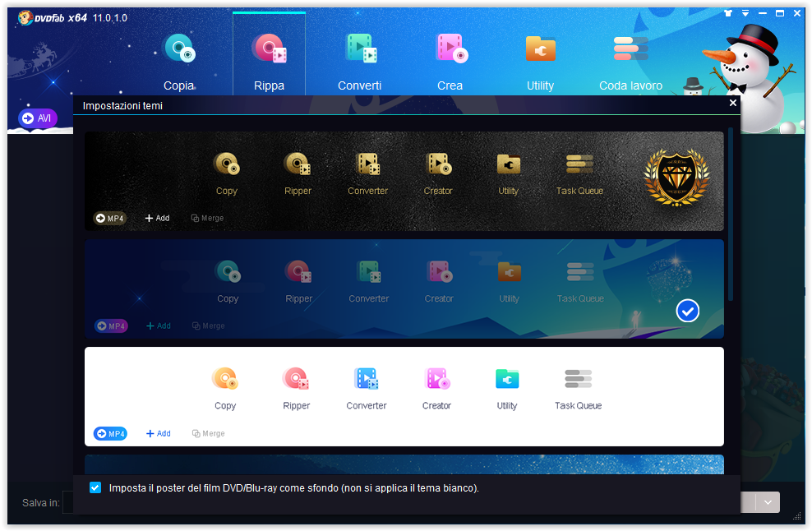Open the Utility module
Viewport: 812px width, 531px height.
click(540, 61)
